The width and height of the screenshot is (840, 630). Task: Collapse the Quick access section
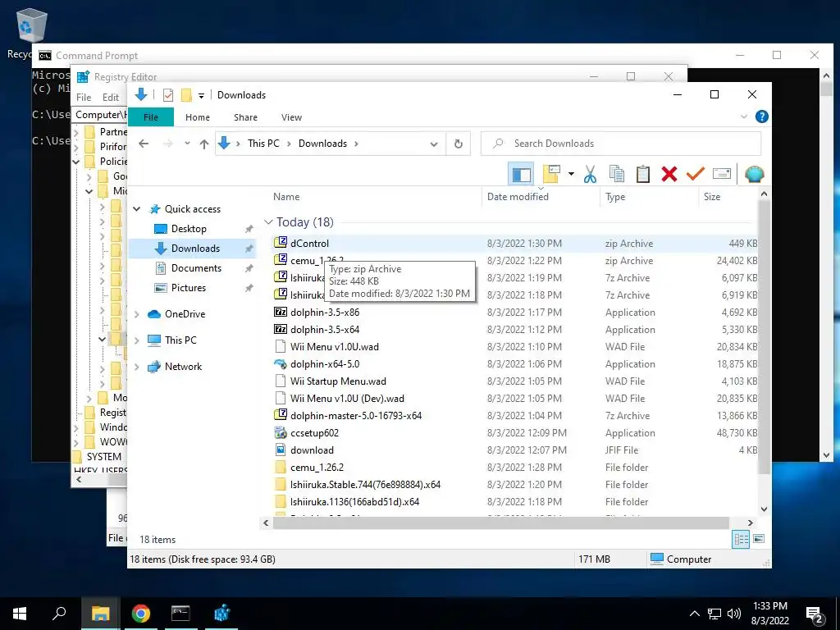coord(137,209)
